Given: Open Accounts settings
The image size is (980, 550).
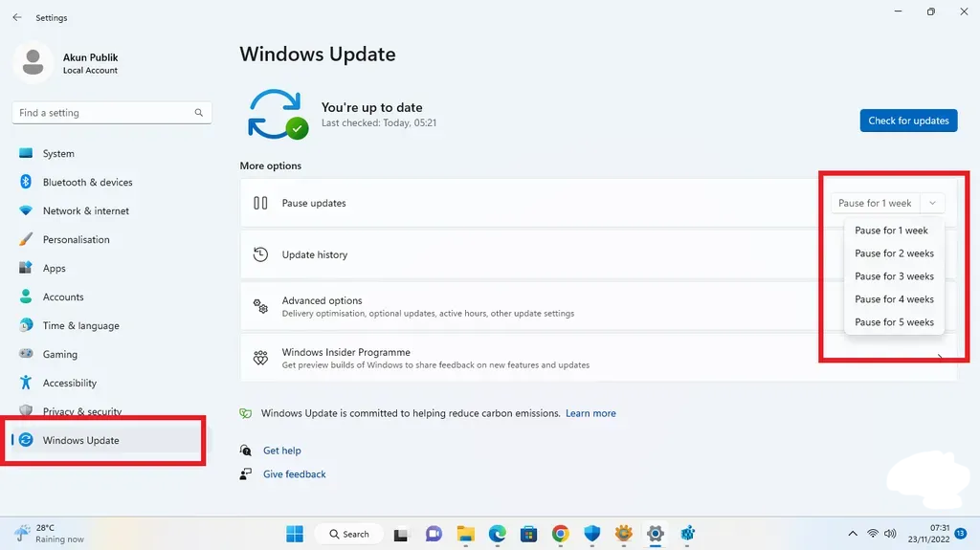Looking at the screenshot, I should pyautogui.click(x=111, y=297).
